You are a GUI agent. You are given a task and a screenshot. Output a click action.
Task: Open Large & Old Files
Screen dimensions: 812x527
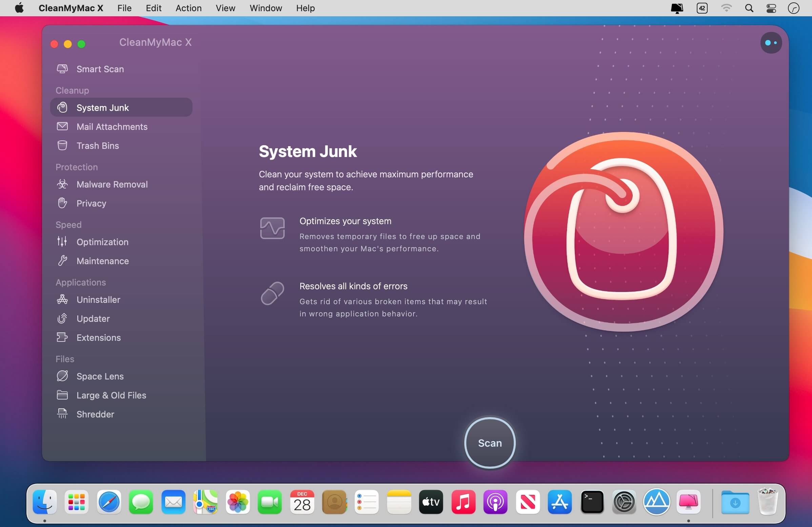click(111, 395)
